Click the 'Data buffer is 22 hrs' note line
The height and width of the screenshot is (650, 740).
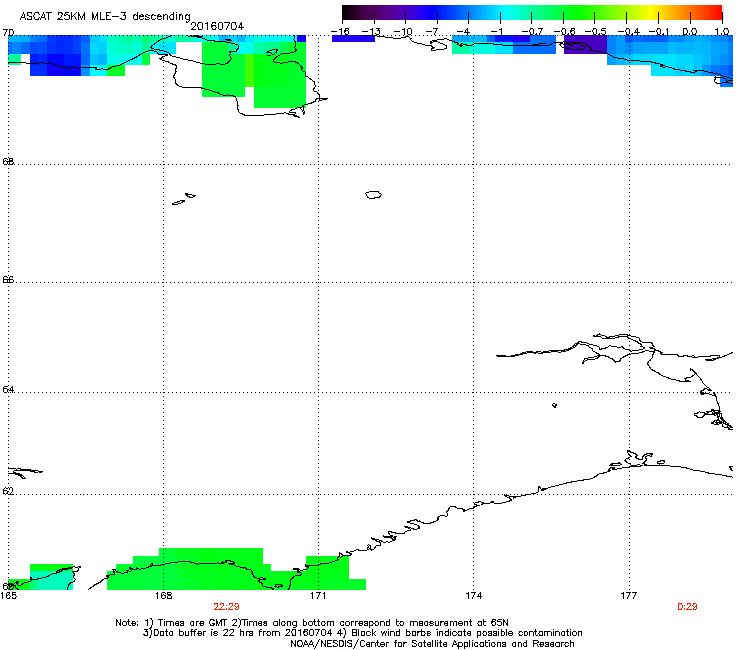[362, 633]
